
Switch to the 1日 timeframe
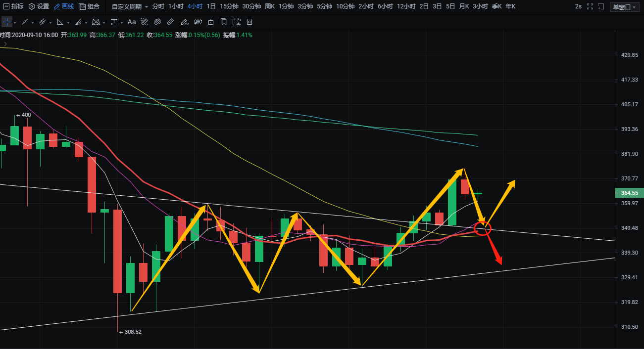(211, 6)
